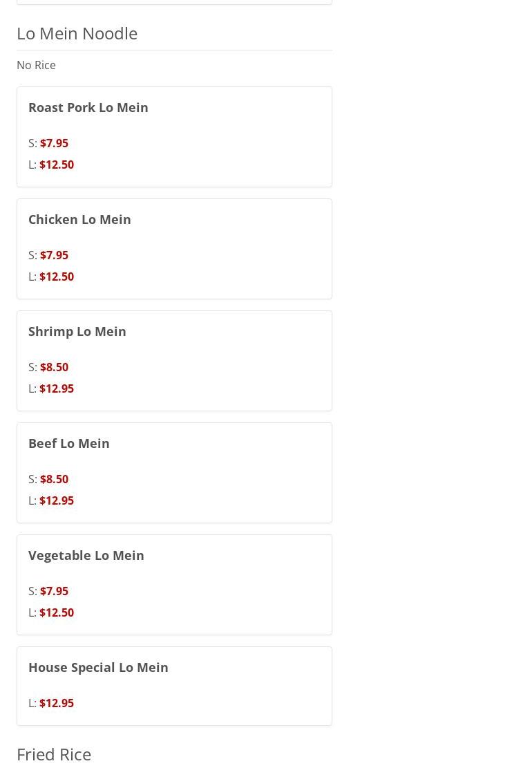
Task: Pick large $12.50 price for Chicken Lo Mein
Action: (x=57, y=277)
